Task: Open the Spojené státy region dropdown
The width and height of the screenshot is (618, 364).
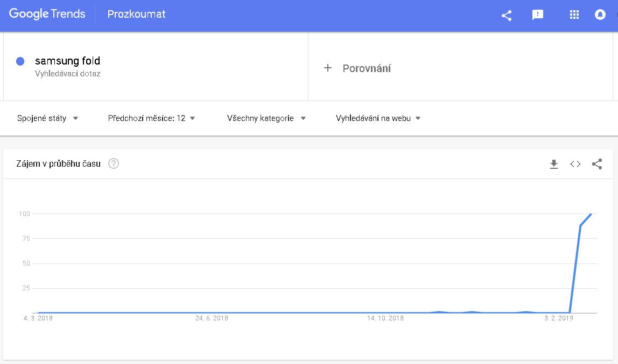Action: (x=47, y=118)
